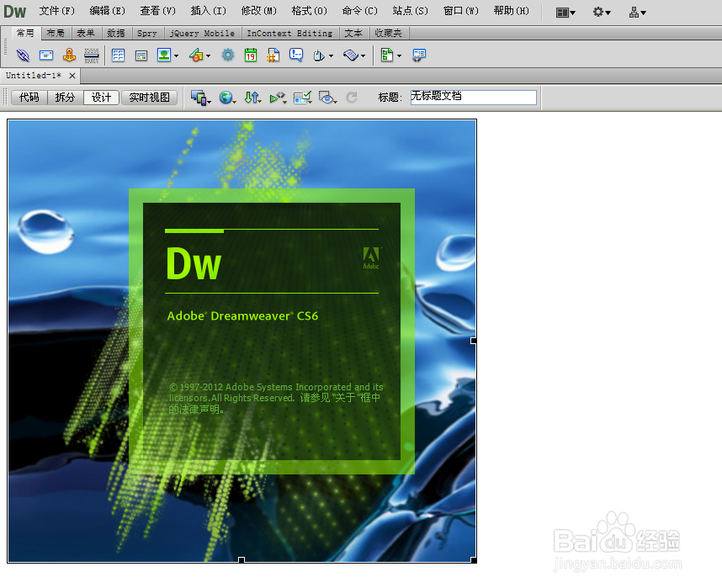The image size is (722, 588).
Task: Switch to 设计 (Design) view
Action: coord(101,98)
